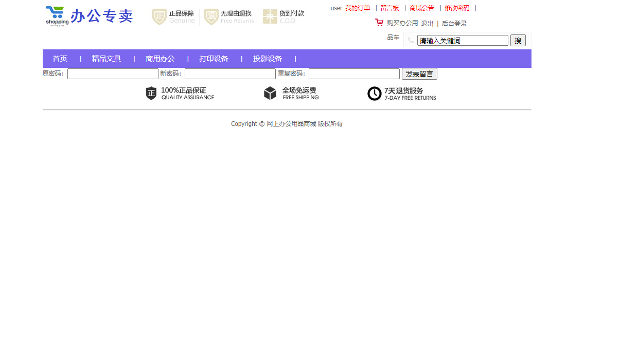The height and width of the screenshot is (364, 620).
Task: Select the 打印设备 navigation tab
Action: coord(214,59)
